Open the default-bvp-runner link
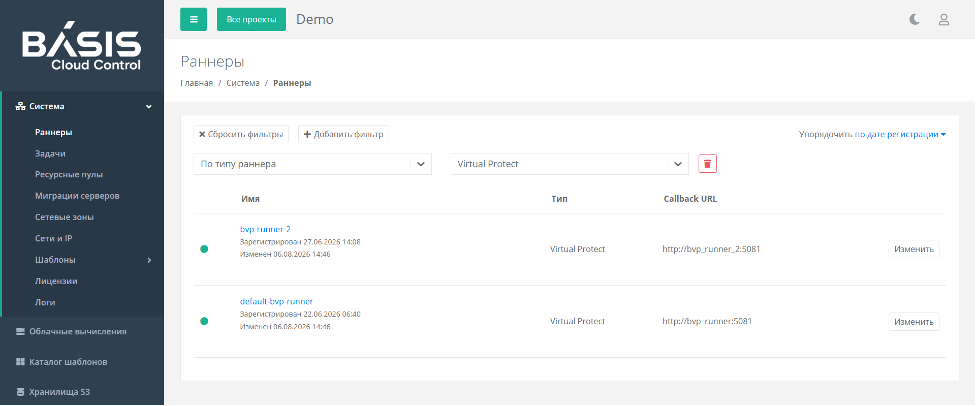Image resolution: width=977 pixels, height=406 pixels. click(276, 301)
